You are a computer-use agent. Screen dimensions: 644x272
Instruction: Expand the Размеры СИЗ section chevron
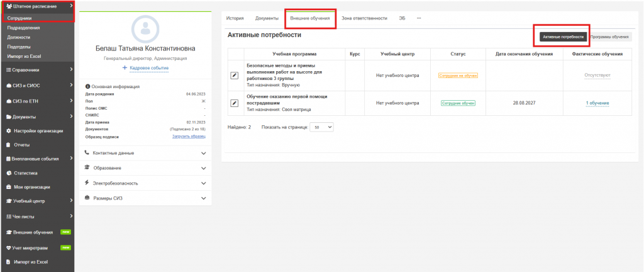point(203,198)
